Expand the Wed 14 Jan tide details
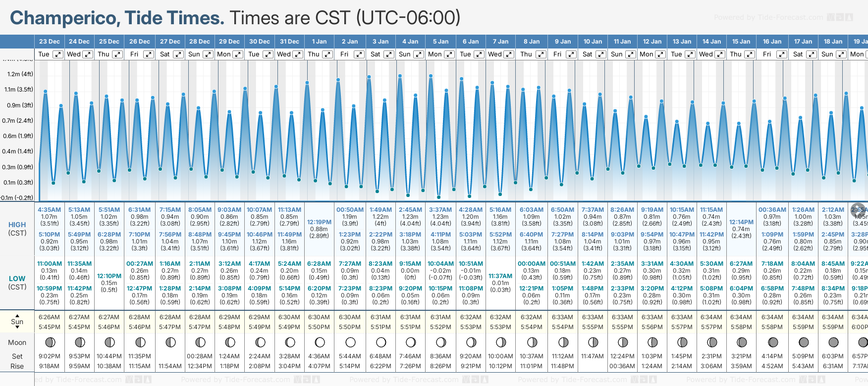This screenshot has width=868, height=386. (x=720, y=54)
